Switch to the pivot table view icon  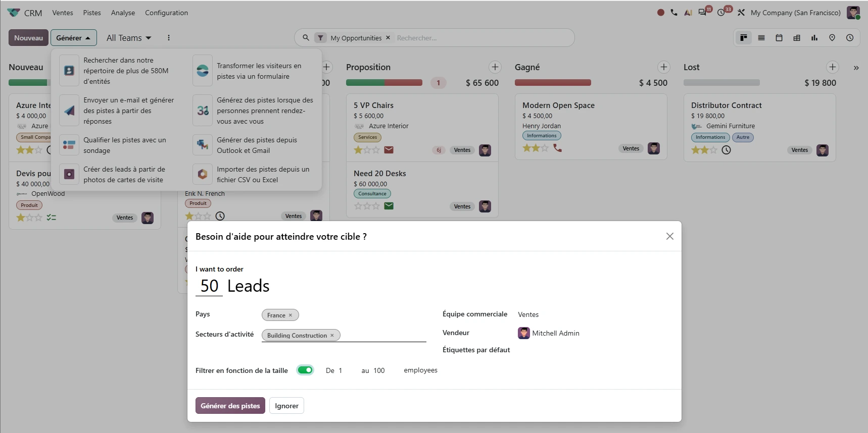(x=797, y=38)
